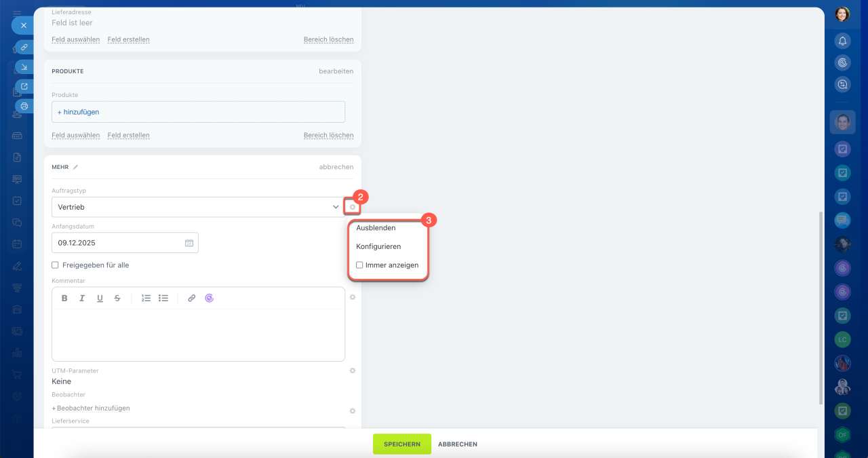Click SPEICHERN button

[x=402, y=444]
